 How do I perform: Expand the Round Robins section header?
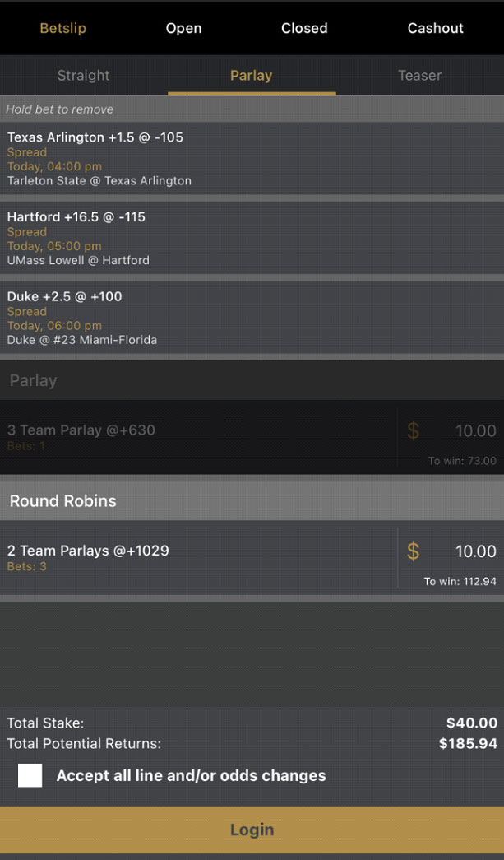(252, 501)
